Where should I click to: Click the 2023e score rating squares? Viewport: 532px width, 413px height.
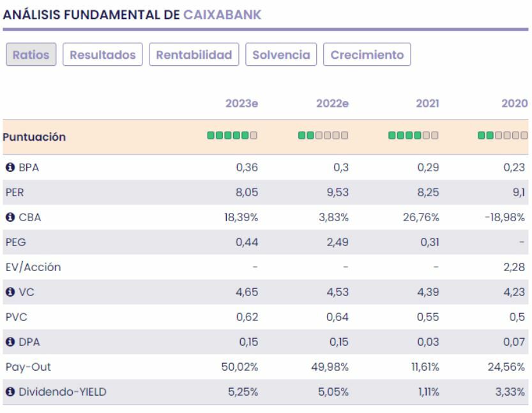coord(232,136)
